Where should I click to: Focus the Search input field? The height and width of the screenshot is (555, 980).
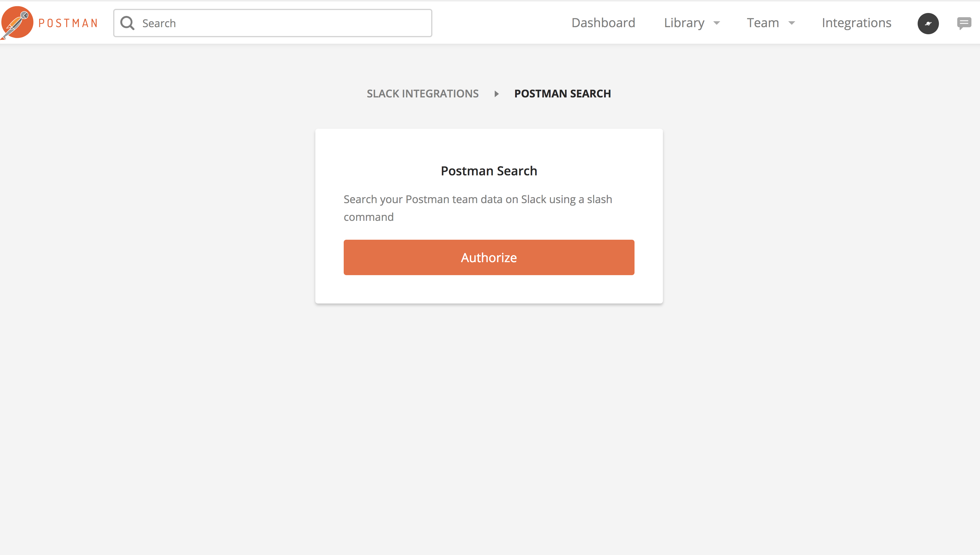pos(282,23)
